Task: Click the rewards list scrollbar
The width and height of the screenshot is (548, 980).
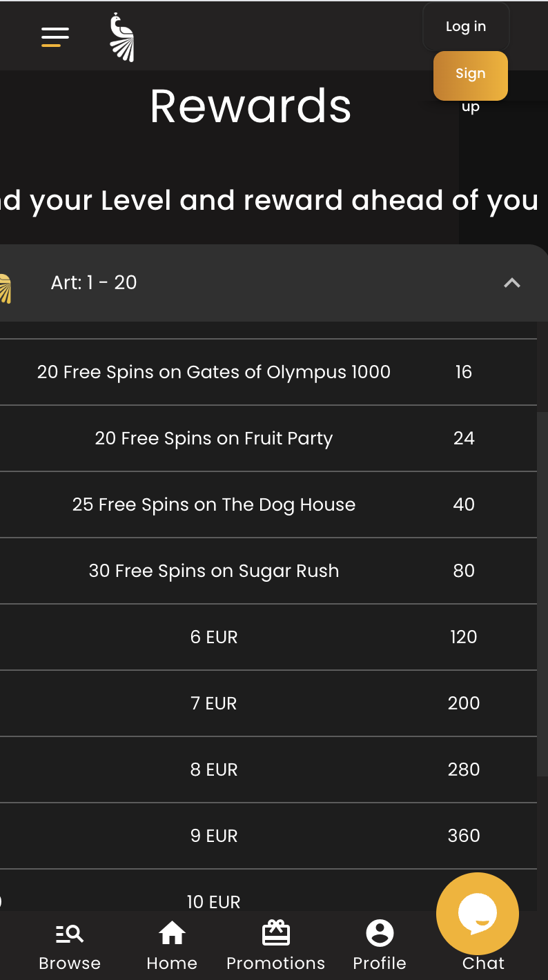Action: coord(542,594)
